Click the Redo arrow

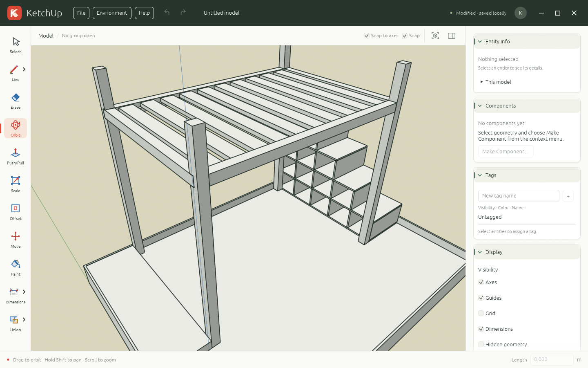pos(183,13)
